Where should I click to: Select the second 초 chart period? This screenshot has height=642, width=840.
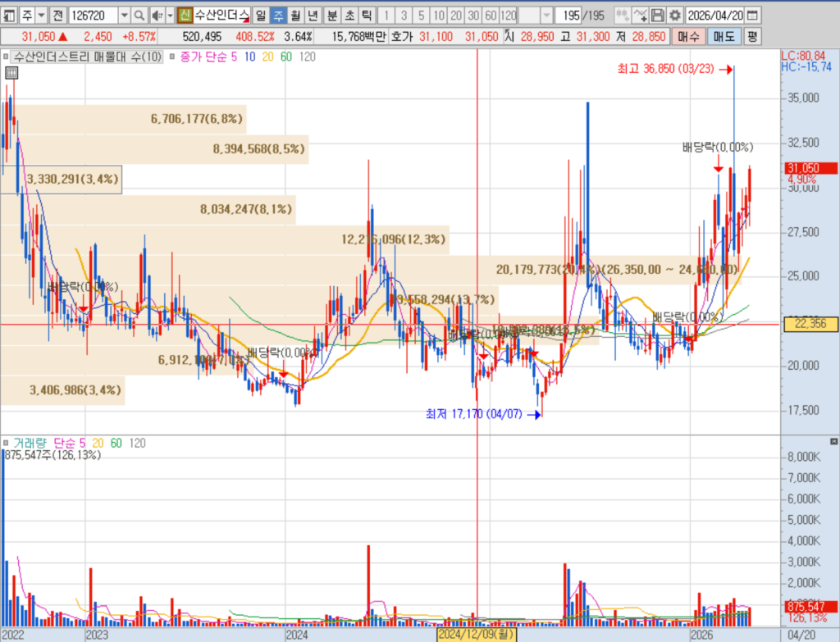pos(349,15)
